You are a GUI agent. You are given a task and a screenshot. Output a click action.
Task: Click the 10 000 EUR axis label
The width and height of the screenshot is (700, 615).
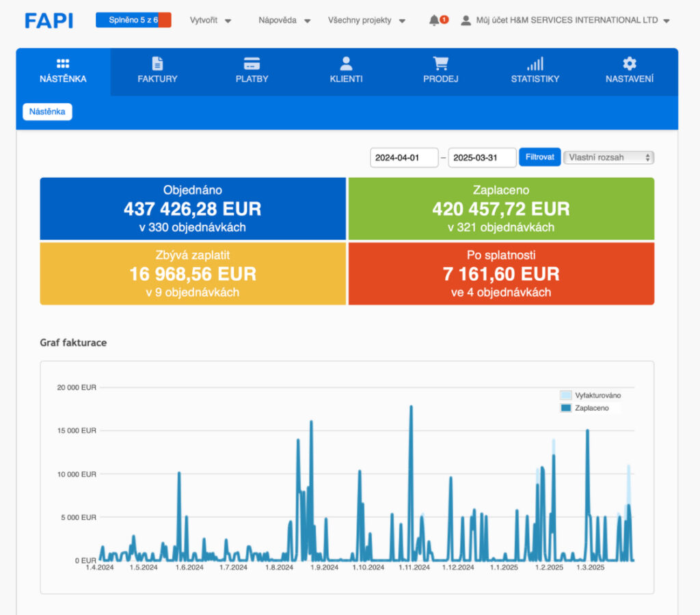pyautogui.click(x=77, y=474)
